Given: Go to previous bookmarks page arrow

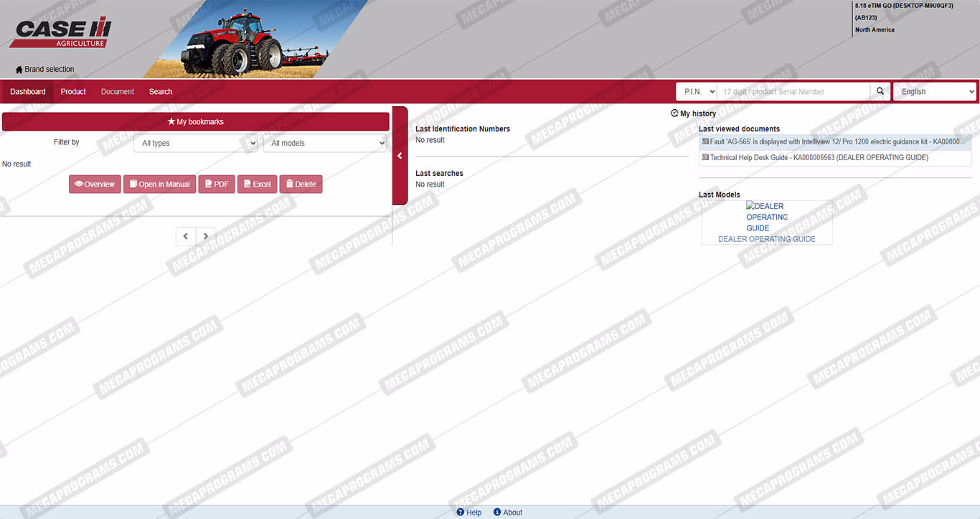Looking at the screenshot, I should point(186,236).
